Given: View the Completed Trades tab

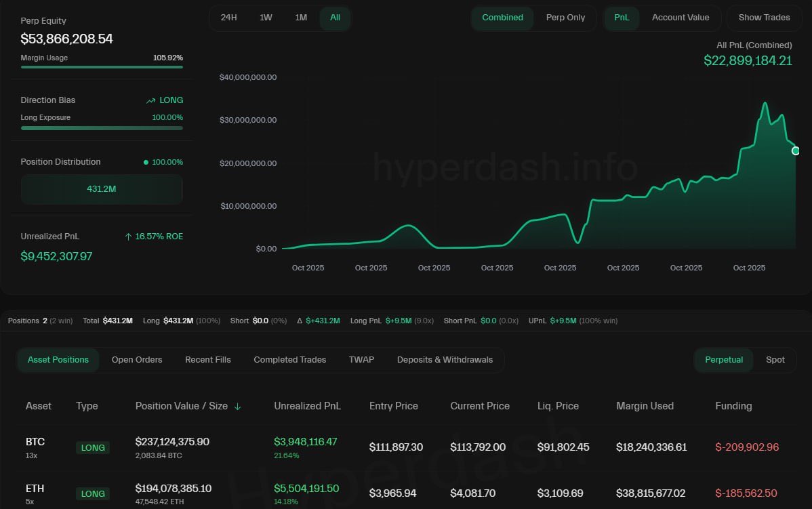Looking at the screenshot, I should coord(289,360).
